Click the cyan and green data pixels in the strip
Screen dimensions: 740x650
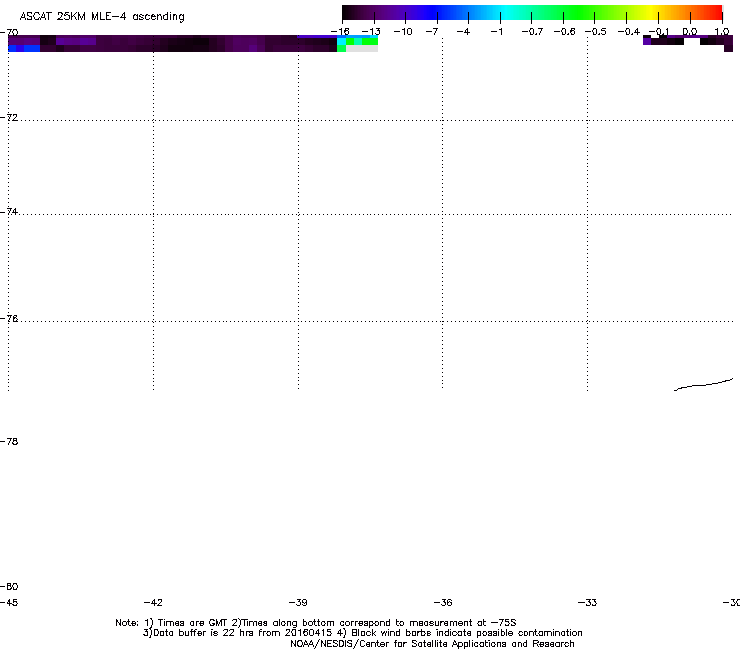(x=357, y=42)
